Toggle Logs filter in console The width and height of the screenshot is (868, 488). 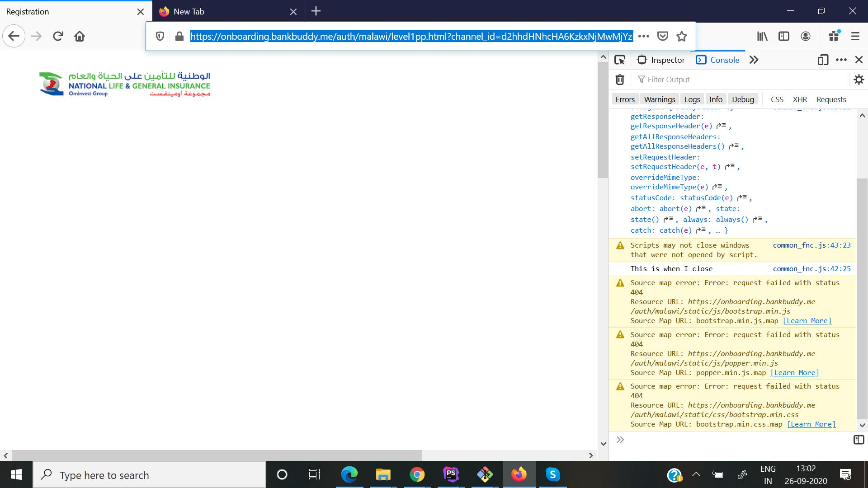[692, 99]
